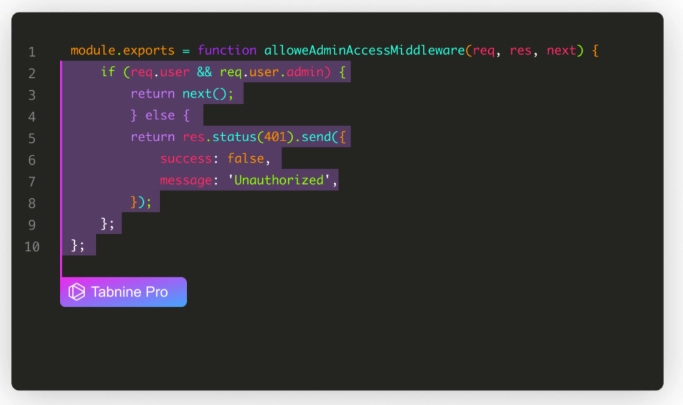This screenshot has height=405, width=683.
Task: Click the '});' closing on line 8
Action: 141,202
